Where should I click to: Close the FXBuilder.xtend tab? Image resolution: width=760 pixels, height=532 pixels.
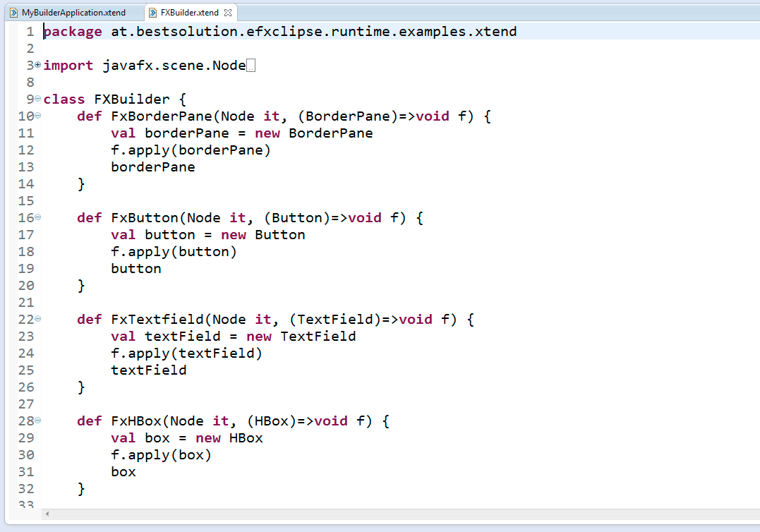point(228,13)
